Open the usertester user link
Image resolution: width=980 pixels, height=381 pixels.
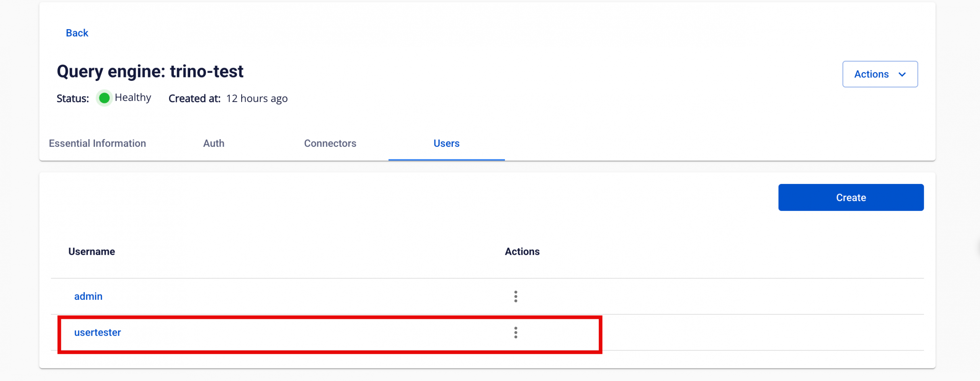tap(97, 332)
